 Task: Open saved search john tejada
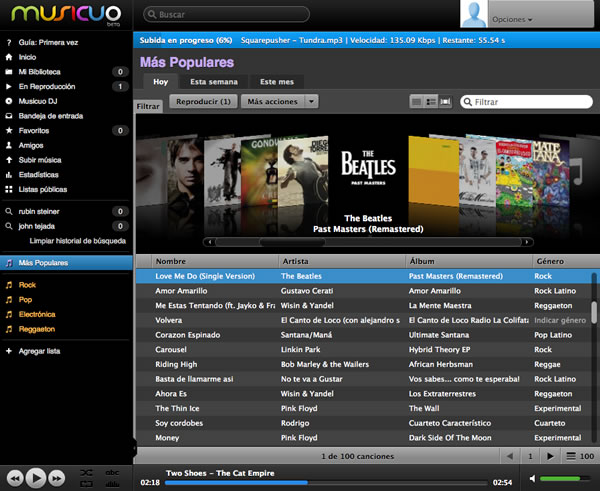pyautogui.click(x=36, y=226)
